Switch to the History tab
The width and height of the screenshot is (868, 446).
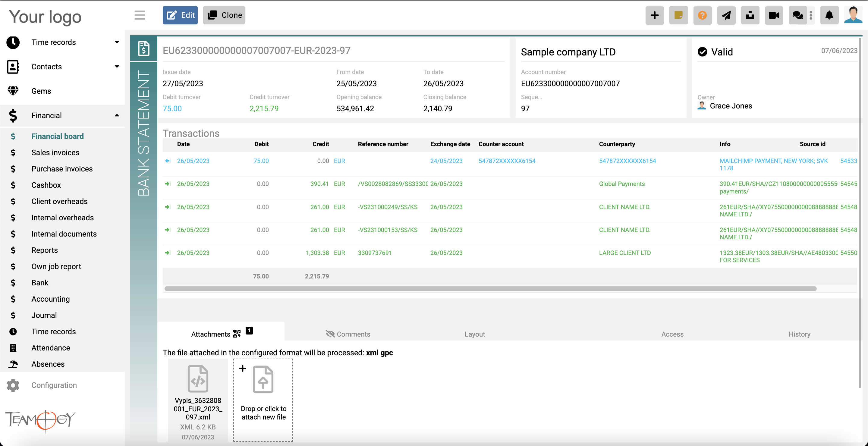799,334
